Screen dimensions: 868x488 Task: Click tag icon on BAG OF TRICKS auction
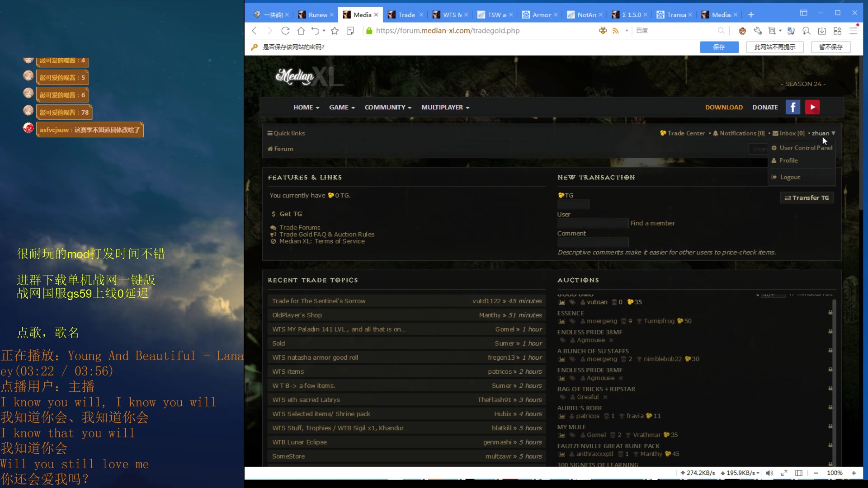click(562, 397)
